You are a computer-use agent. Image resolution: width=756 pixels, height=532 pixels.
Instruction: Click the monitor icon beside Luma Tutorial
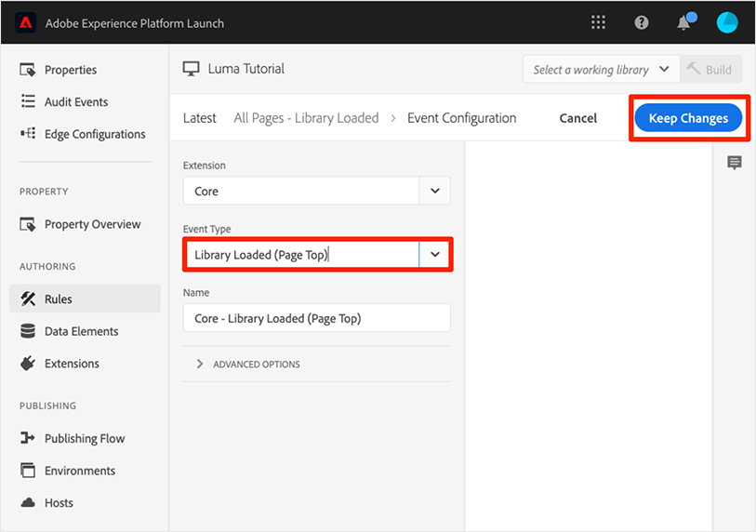pyautogui.click(x=191, y=69)
